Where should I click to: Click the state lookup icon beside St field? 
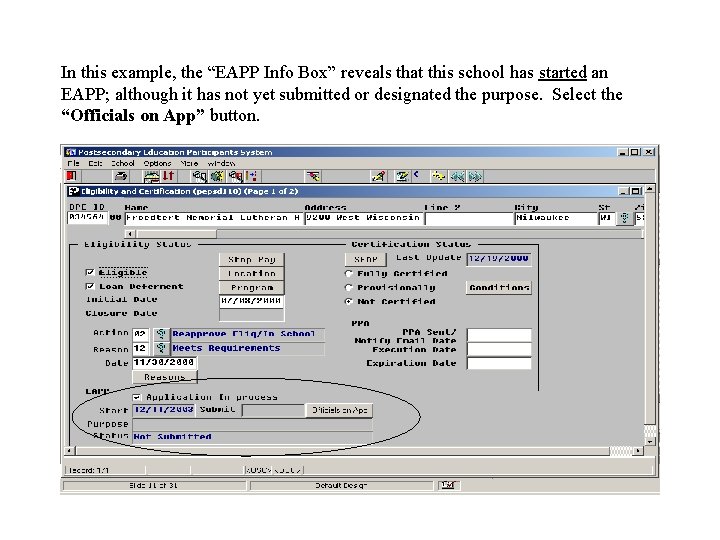624,218
